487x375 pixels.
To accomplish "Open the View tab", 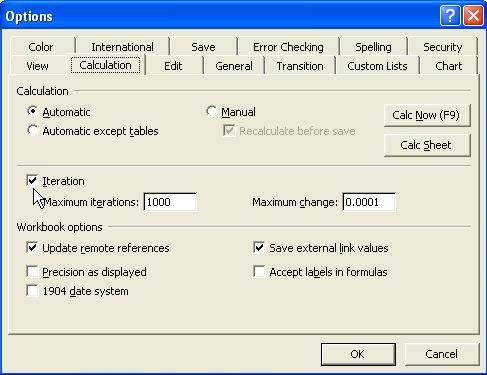I will click(37, 66).
